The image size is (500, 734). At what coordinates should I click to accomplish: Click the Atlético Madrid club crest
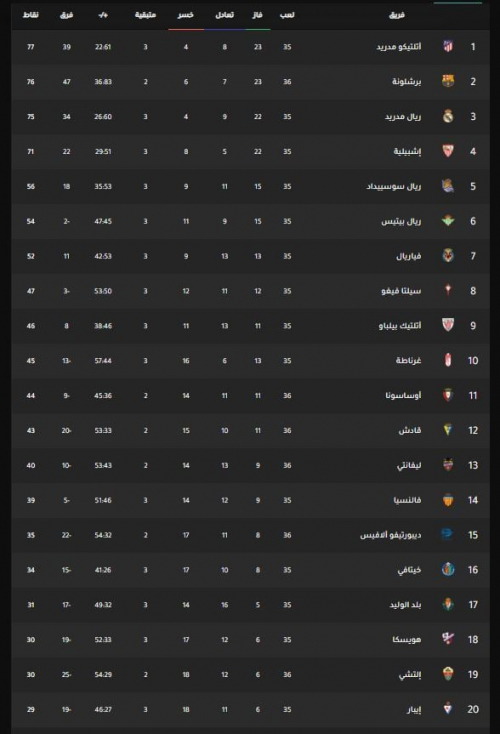[448, 46]
